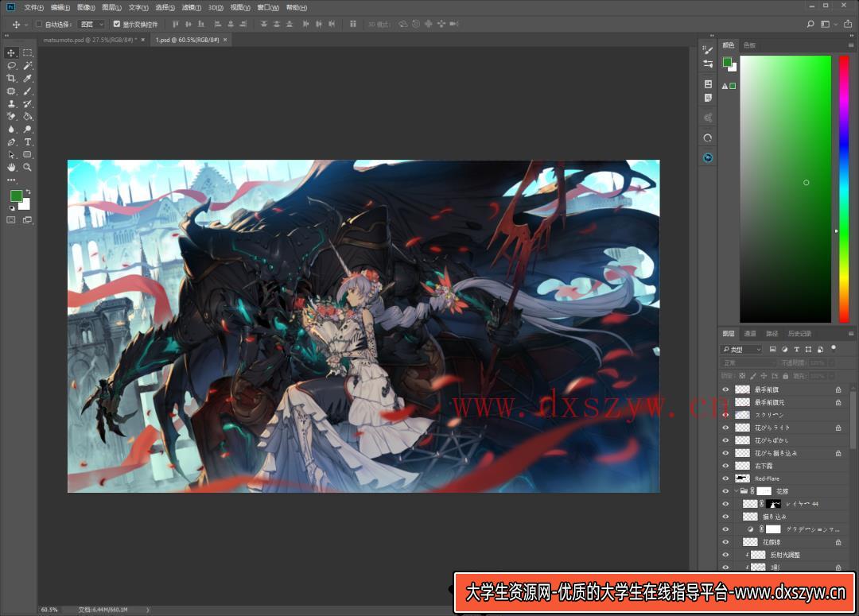Enable the Auto-Select checkbox

[39, 24]
